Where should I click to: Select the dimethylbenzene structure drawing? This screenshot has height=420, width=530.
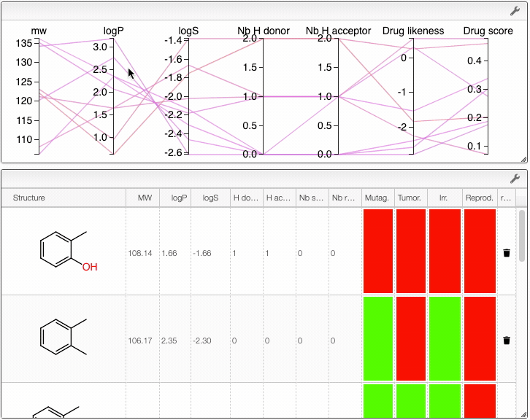(64, 337)
